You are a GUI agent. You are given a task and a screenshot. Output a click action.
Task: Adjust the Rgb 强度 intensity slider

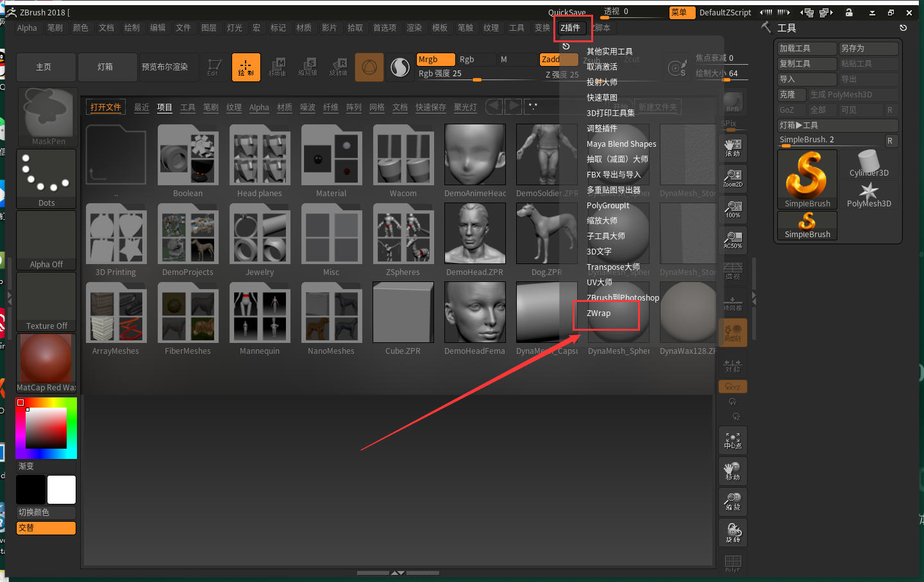pos(476,74)
